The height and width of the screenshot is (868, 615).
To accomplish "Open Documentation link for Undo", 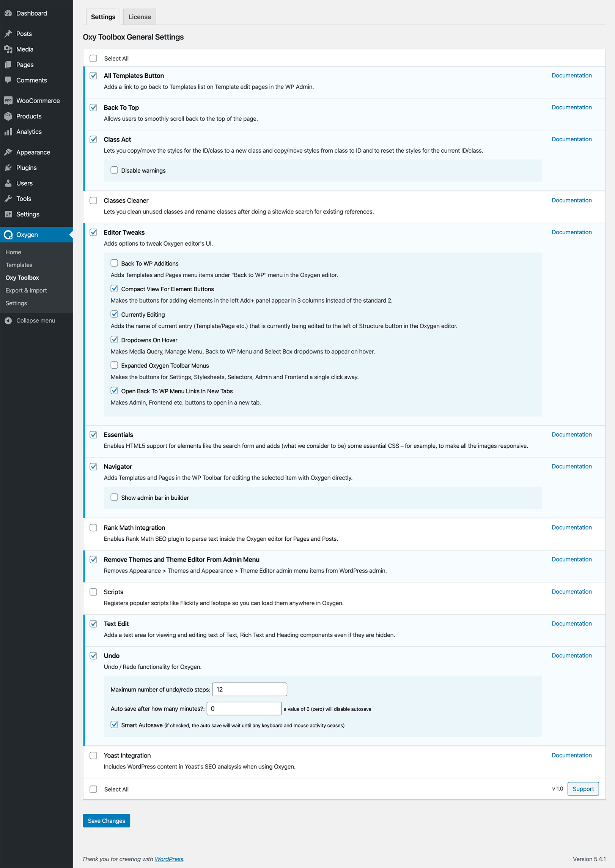I will point(572,656).
